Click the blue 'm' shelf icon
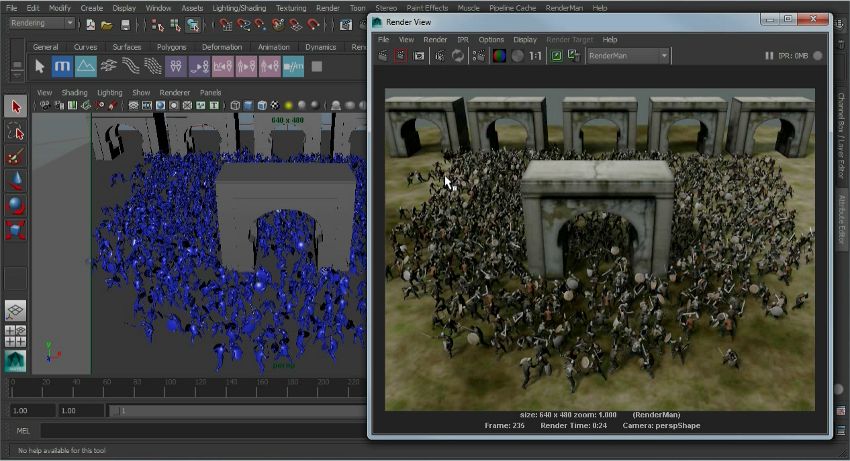The height and width of the screenshot is (461, 850). [62, 66]
